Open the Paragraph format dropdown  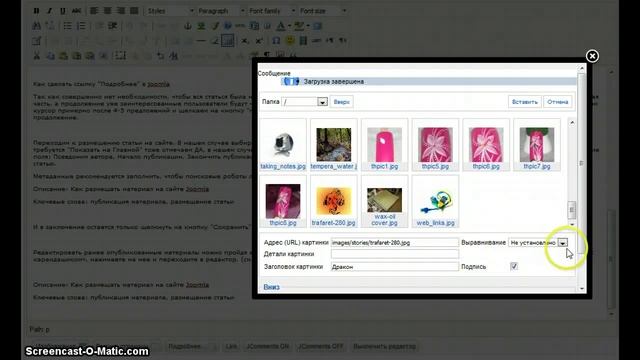tap(221, 11)
